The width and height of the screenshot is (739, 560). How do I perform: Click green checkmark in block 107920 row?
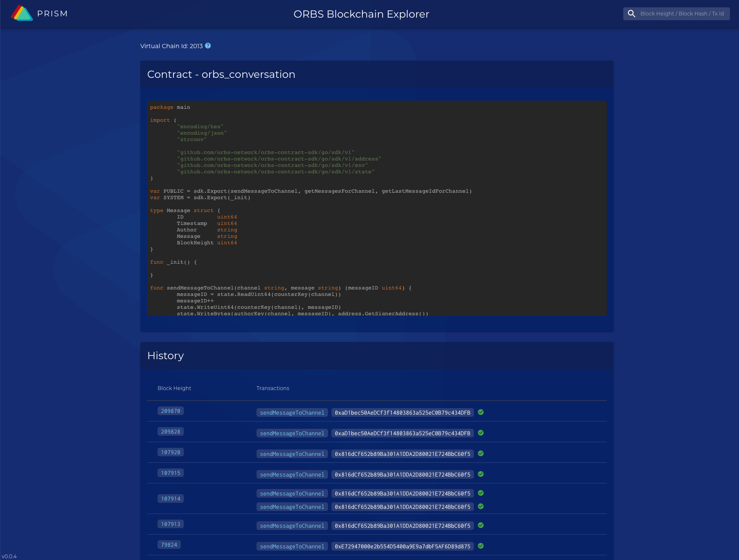tap(481, 453)
